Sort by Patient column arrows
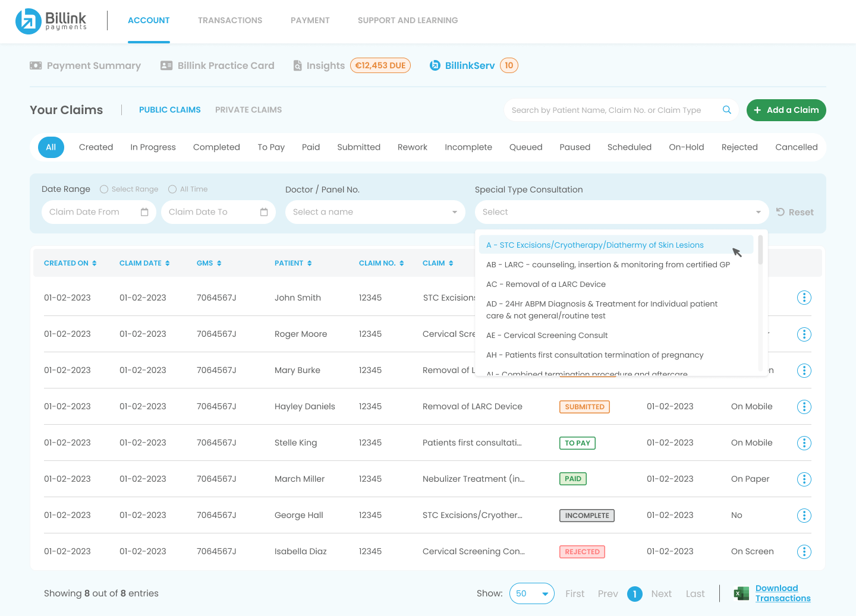 tap(309, 263)
